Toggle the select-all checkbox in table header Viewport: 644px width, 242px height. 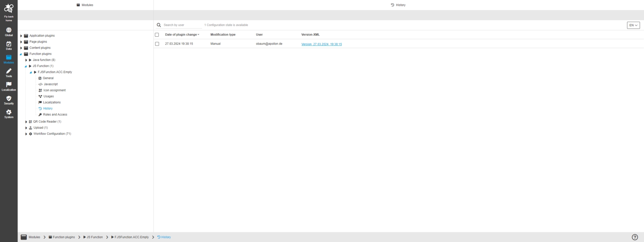[157, 35]
